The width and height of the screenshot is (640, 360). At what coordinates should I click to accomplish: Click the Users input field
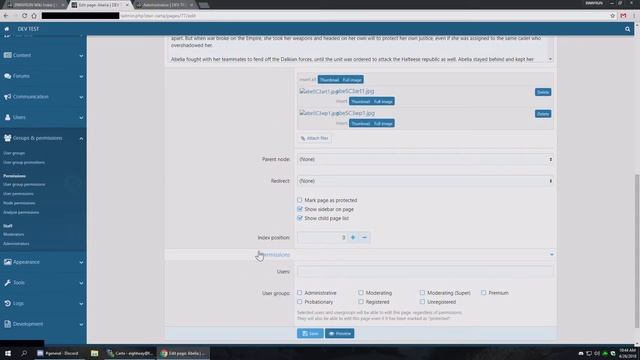pos(425,271)
